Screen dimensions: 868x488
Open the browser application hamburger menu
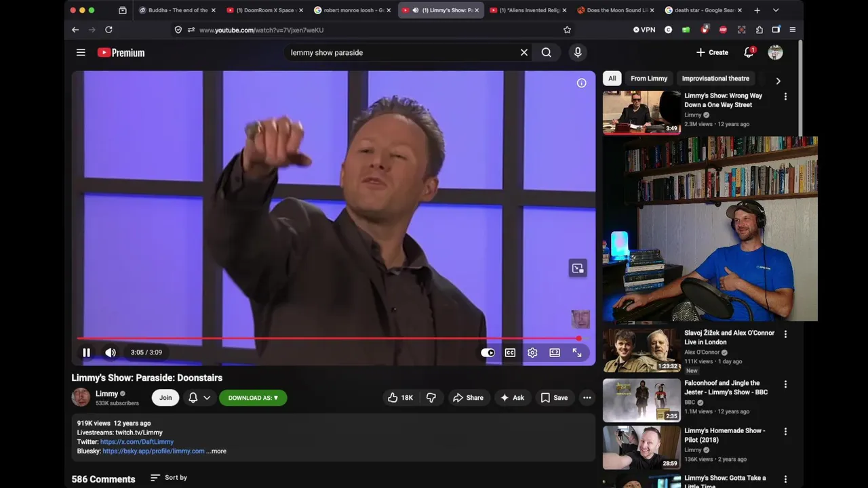792,30
